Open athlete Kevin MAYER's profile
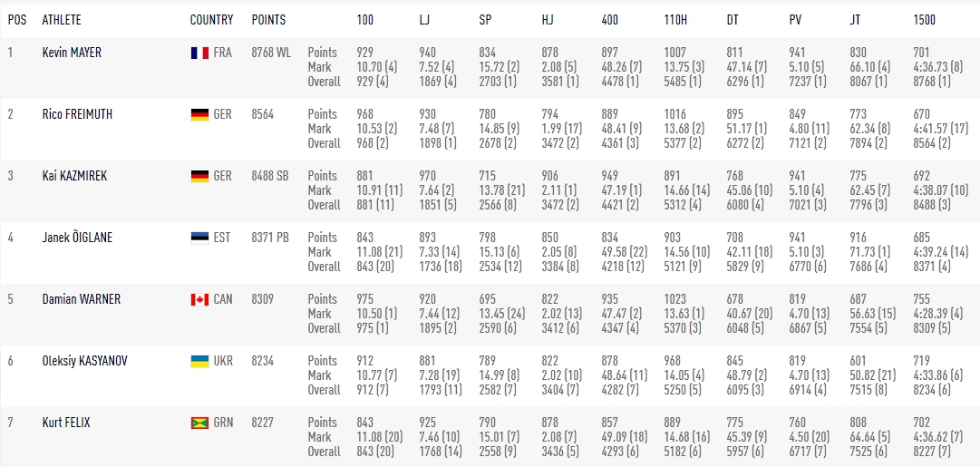Viewport: 980px width, 467px height. 72,53
